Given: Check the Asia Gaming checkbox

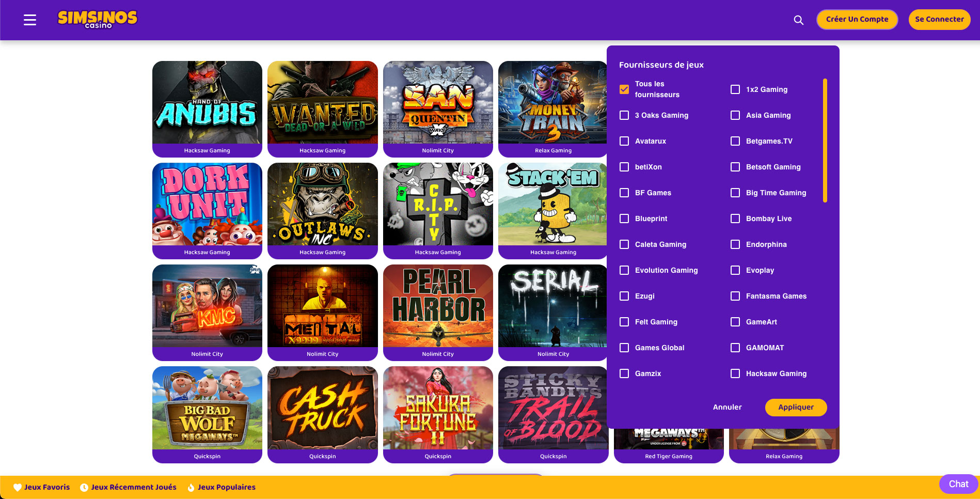Looking at the screenshot, I should tap(735, 115).
